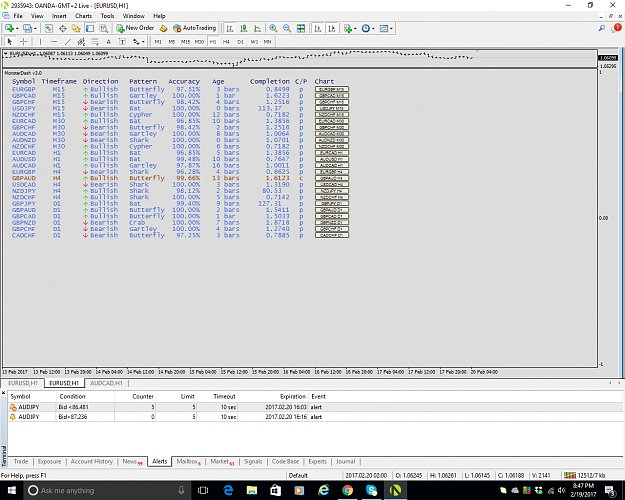625x500 pixels.
Task: Click the New Order button
Action: pos(135,28)
